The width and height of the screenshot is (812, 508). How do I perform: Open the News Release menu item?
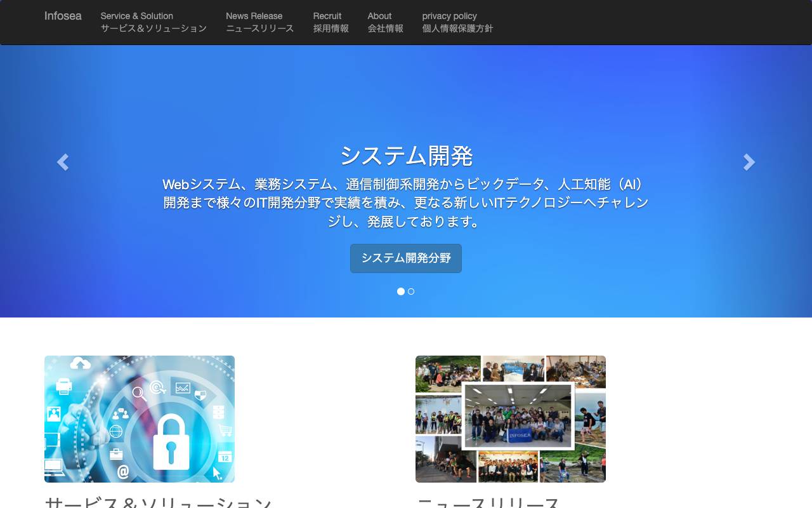point(259,22)
